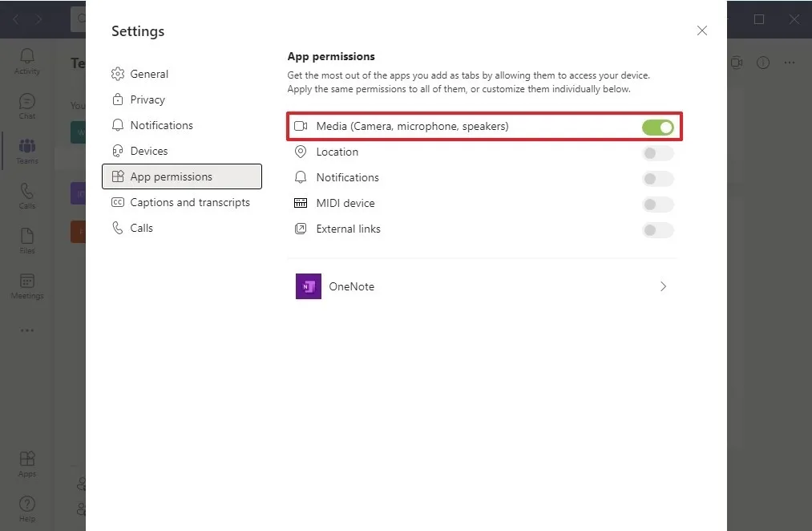Viewport: 812px width, 531px height.
Task: Click the External links label
Action: click(348, 229)
